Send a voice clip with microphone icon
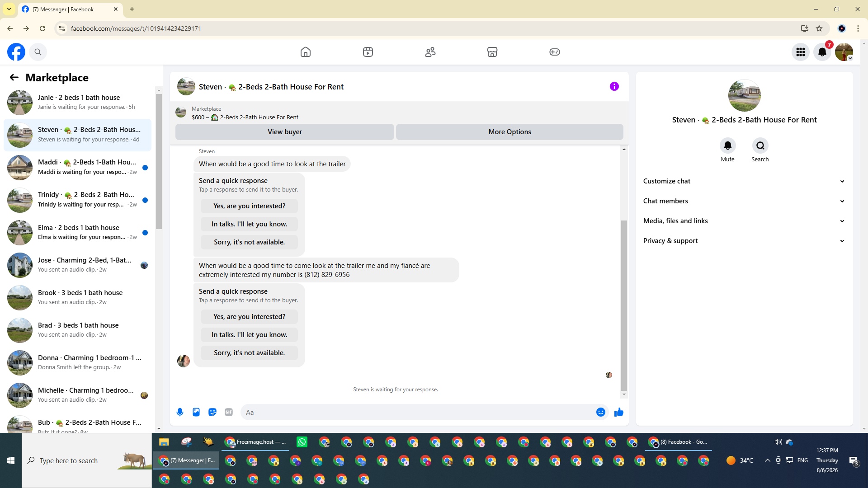The height and width of the screenshot is (488, 868). click(x=180, y=412)
